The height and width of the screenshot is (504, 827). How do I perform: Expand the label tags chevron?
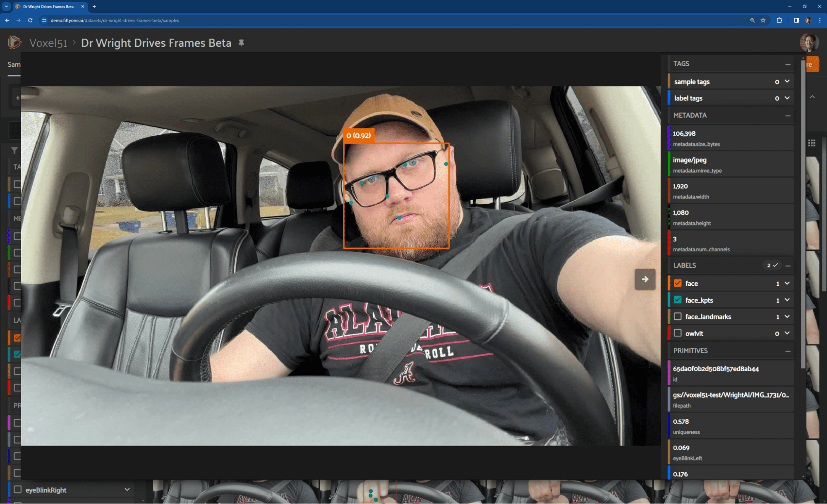(x=787, y=98)
